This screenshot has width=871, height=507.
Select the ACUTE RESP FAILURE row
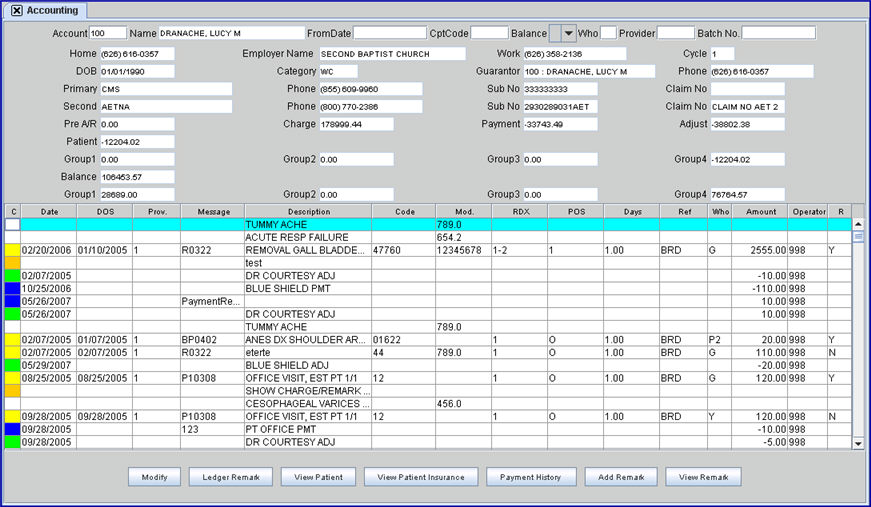tap(428, 238)
